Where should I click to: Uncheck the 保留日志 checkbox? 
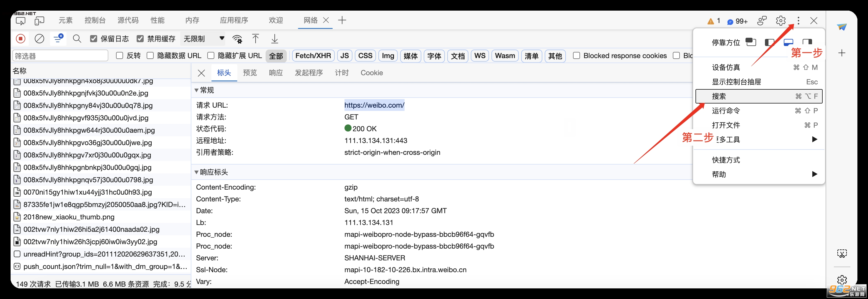click(x=94, y=39)
